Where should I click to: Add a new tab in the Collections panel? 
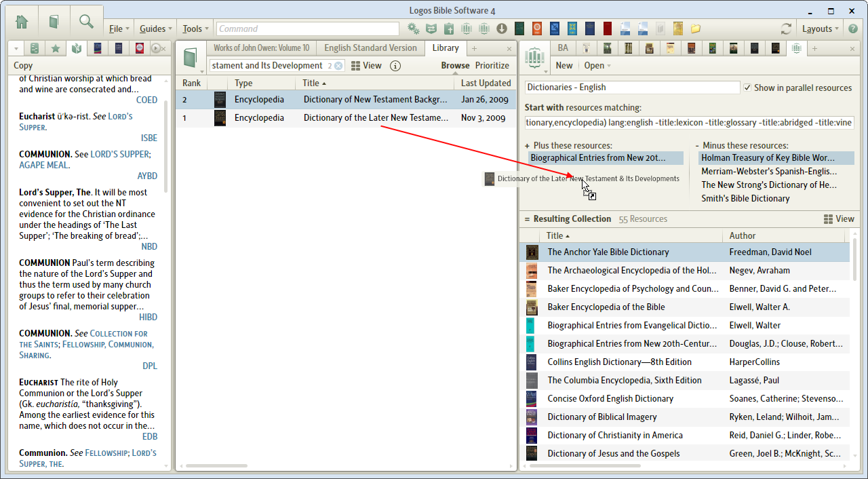[x=815, y=48]
